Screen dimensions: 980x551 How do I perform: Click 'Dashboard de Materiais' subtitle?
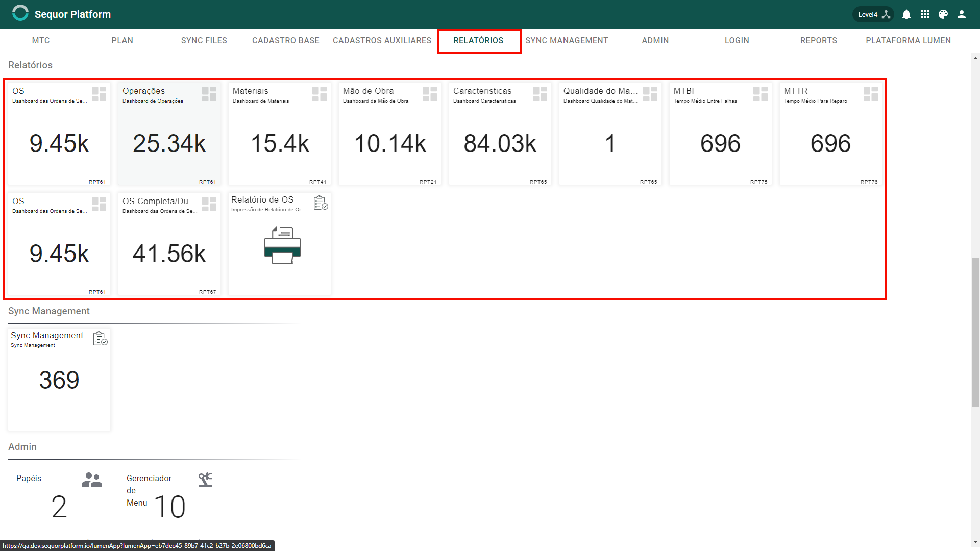pyautogui.click(x=261, y=101)
